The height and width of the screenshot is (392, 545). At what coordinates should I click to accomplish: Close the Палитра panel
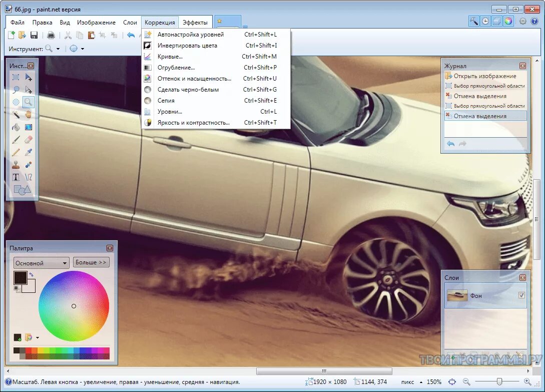coord(110,248)
